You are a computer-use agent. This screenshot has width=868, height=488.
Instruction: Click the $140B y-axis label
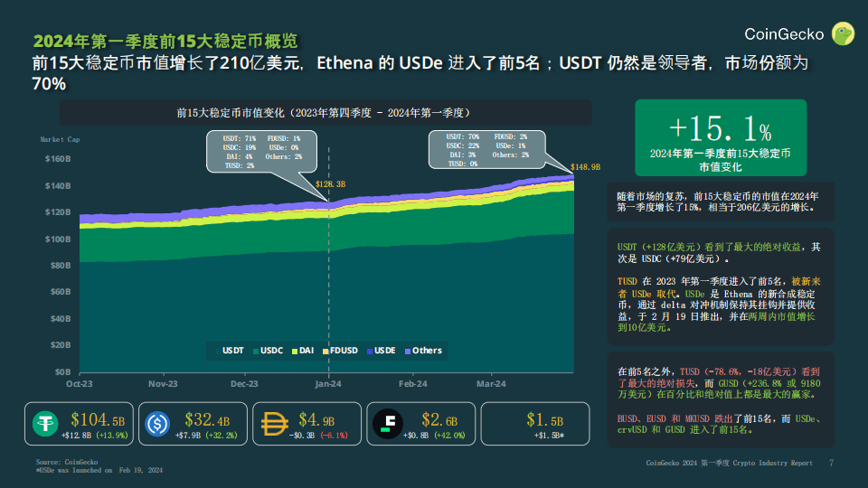(x=58, y=186)
